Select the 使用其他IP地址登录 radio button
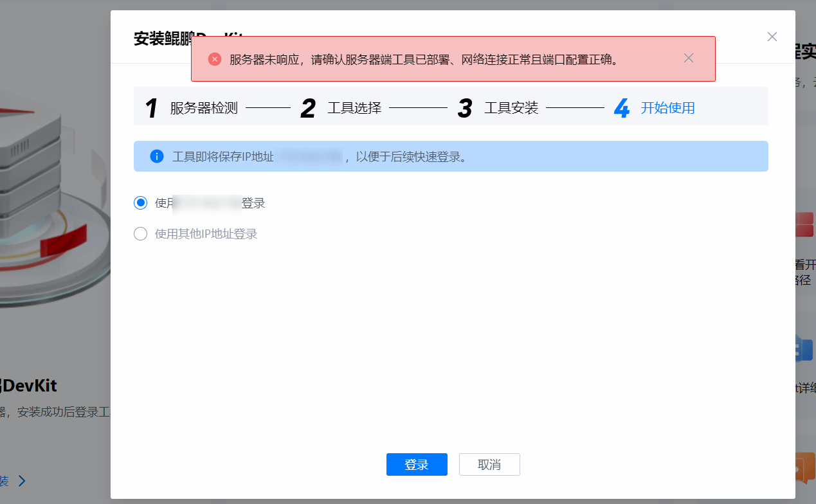 pos(140,234)
